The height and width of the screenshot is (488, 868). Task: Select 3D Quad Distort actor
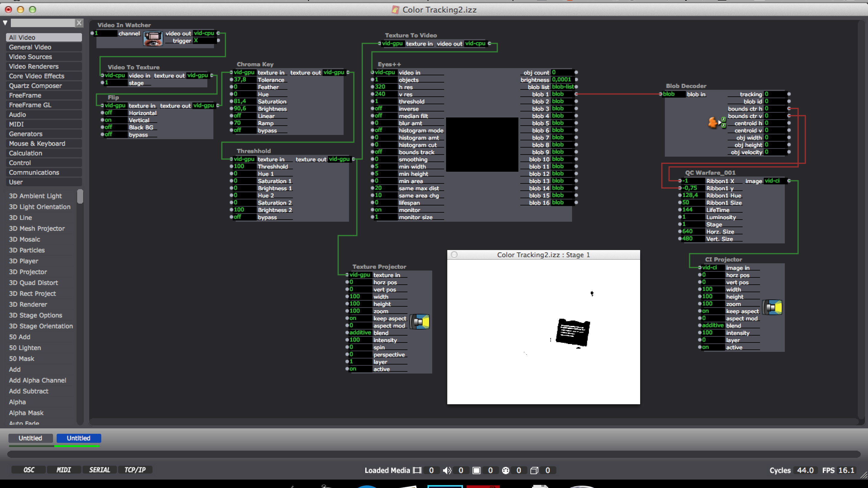(x=33, y=283)
